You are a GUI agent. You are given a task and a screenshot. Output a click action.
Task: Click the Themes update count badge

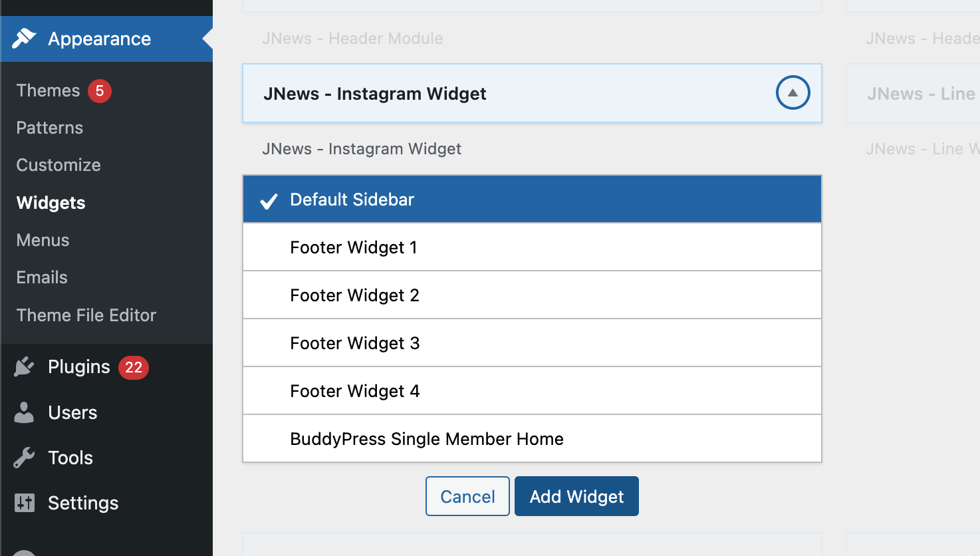coord(100,90)
